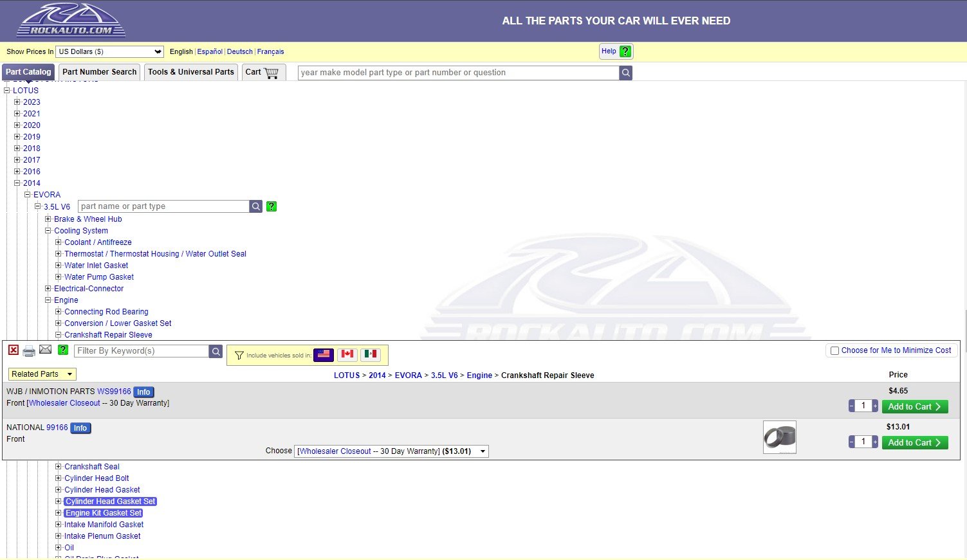Decrease quantity for the National 99166 part
The image size is (967, 560).
coord(852,442)
